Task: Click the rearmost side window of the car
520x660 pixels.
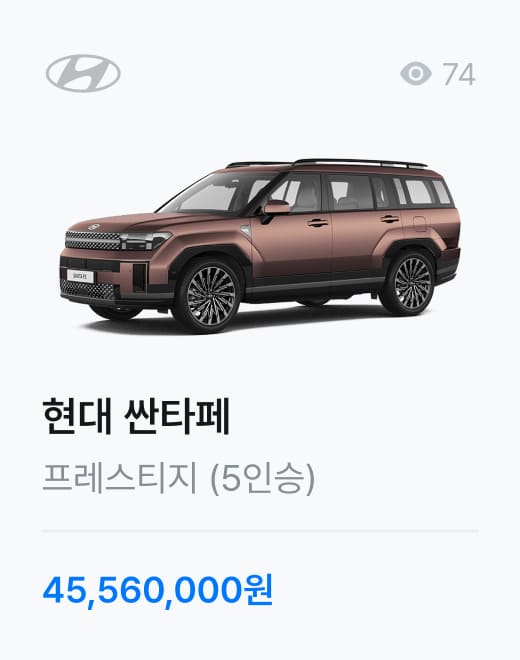Action: click(441, 192)
